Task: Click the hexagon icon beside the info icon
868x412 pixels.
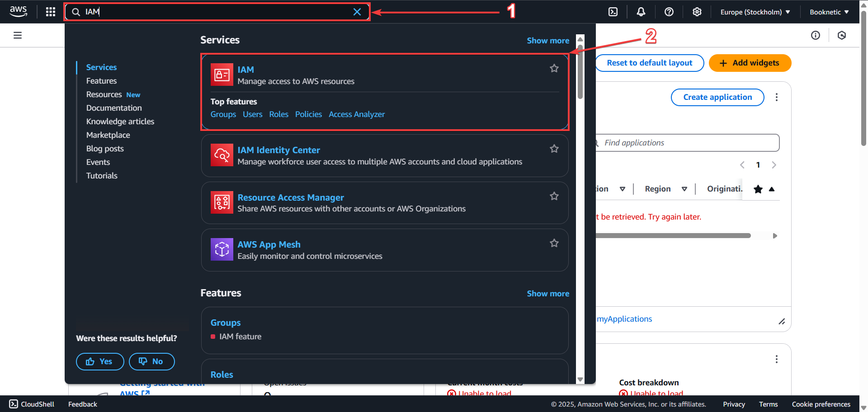Action: (x=842, y=35)
